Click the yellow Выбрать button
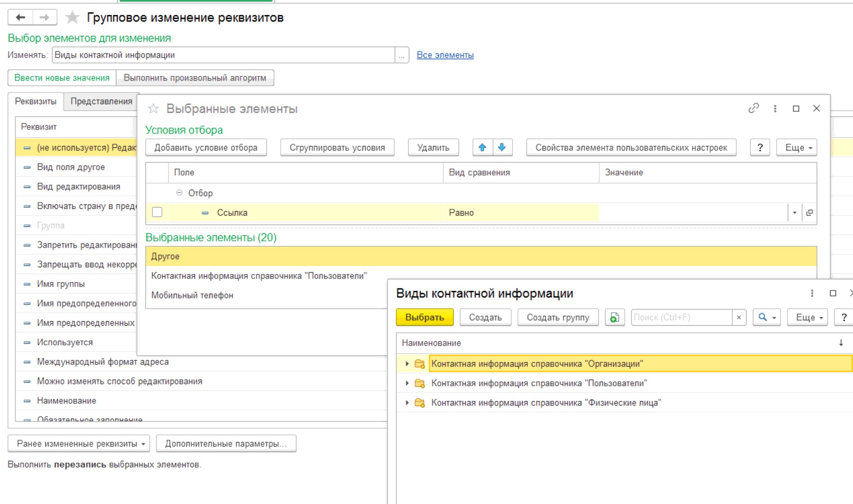The height and width of the screenshot is (504, 853). pyautogui.click(x=424, y=317)
